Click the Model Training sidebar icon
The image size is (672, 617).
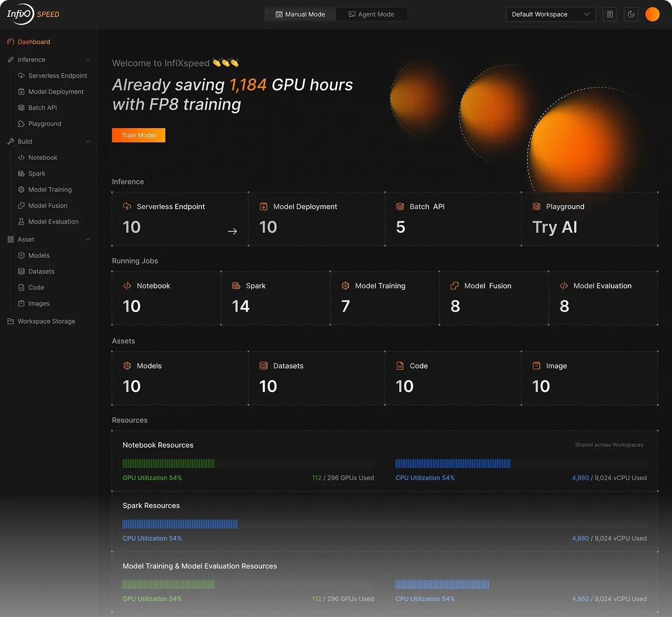[21, 190]
